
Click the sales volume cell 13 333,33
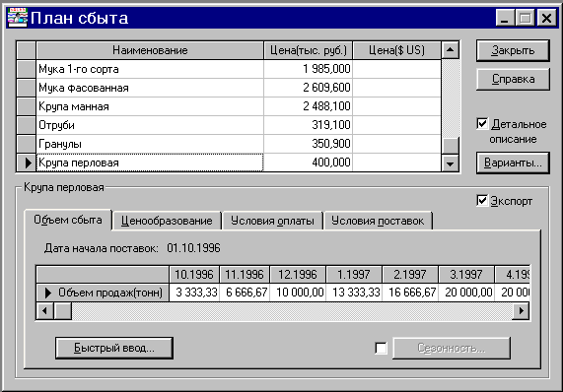pyautogui.click(x=354, y=293)
